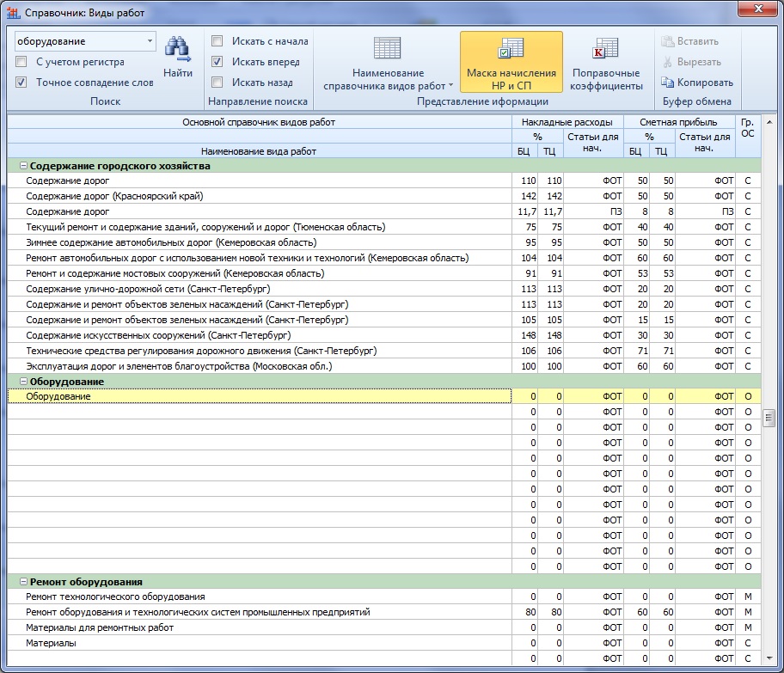Collapse Содержание городского хозяйства group
Viewport: 784px width, 673px height.
[22, 166]
